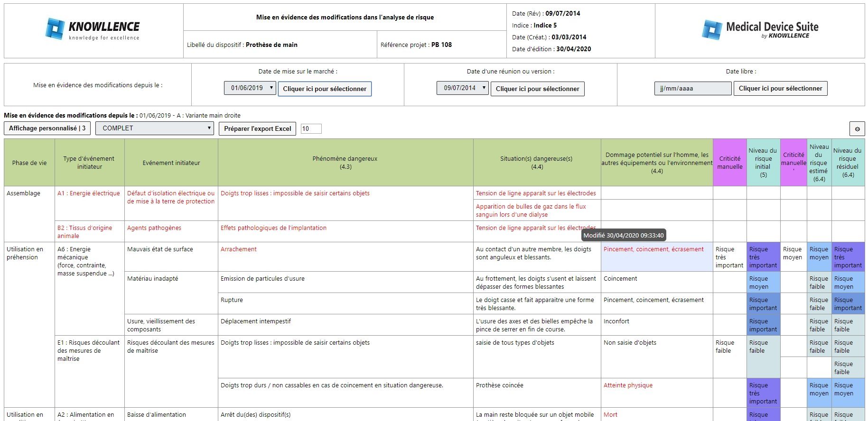Click the Coincement damage cell
The width and height of the screenshot is (868, 421).
click(x=657, y=282)
